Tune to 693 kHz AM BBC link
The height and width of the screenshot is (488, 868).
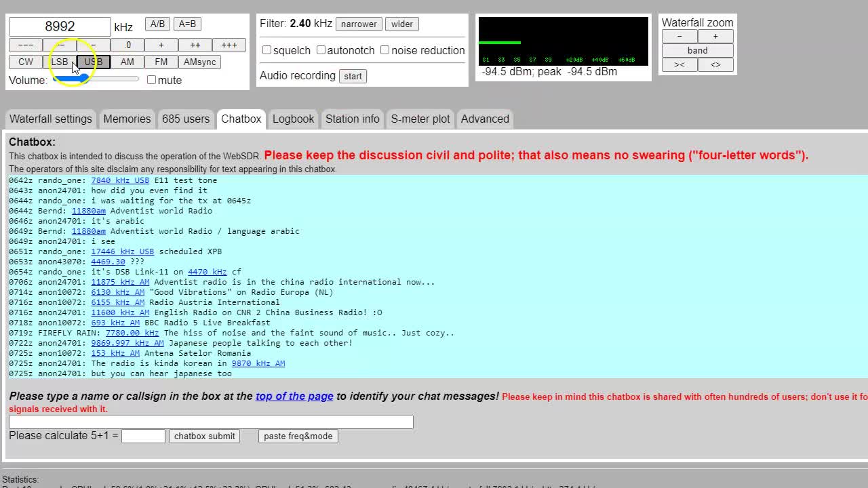pos(115,323)
